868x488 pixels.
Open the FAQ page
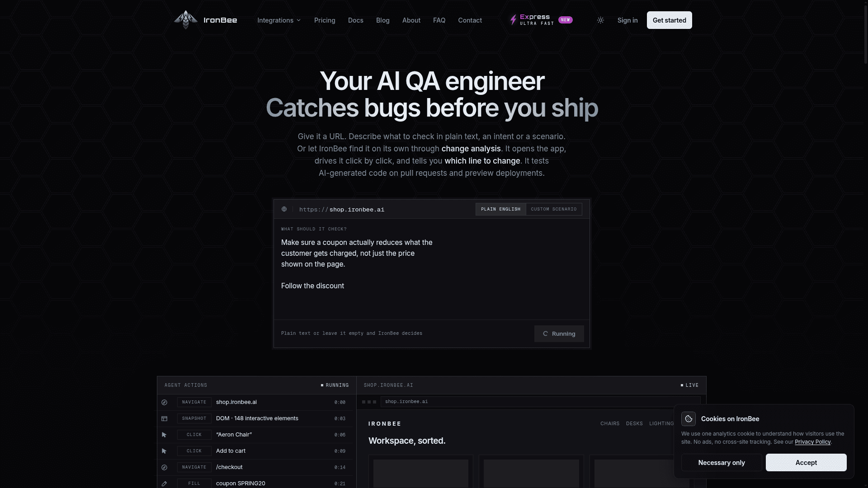pyautogui.click(x=439, y=20)
